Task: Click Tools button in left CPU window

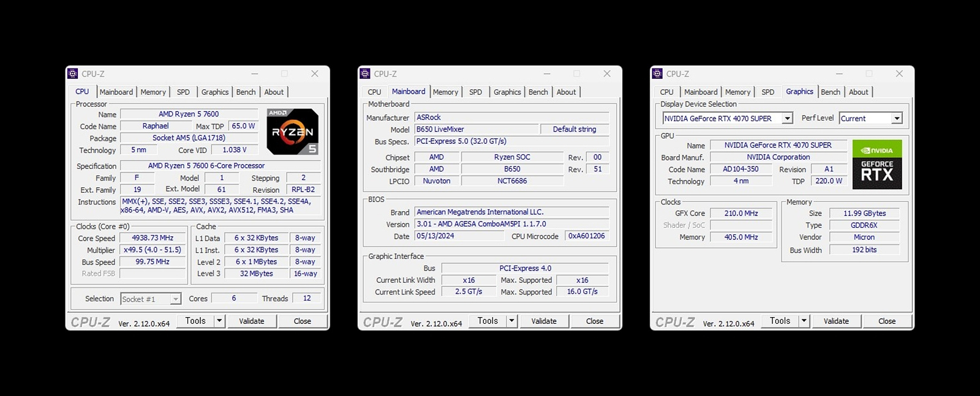Action: coord(195,321)
